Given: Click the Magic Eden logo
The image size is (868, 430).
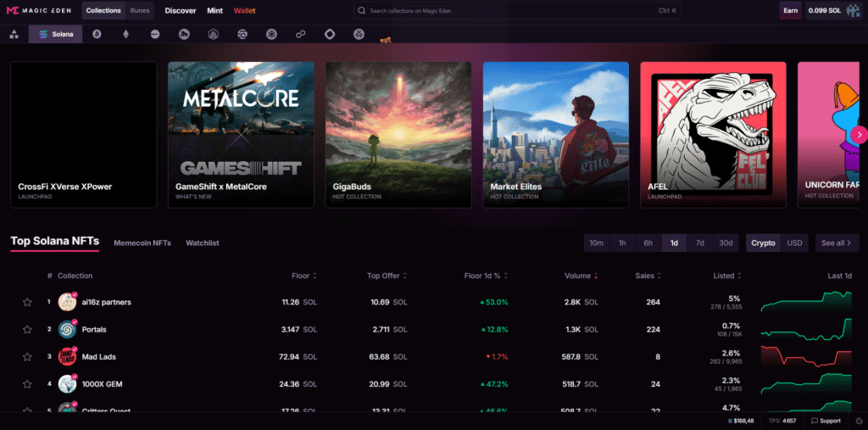Looking at the screenshot, I should [x=39, y=10].
